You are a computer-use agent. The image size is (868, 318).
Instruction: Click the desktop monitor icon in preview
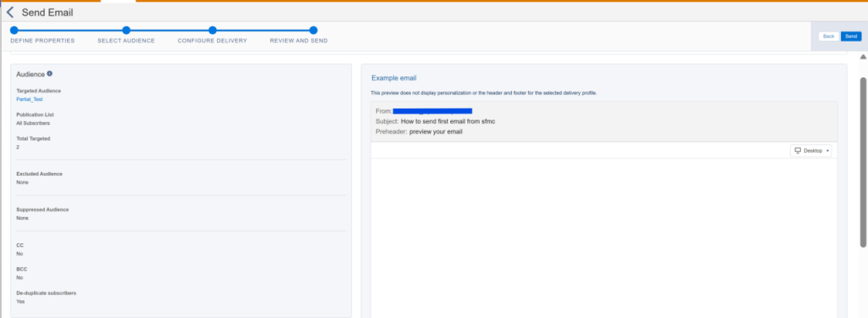click(x=798, y=151)
